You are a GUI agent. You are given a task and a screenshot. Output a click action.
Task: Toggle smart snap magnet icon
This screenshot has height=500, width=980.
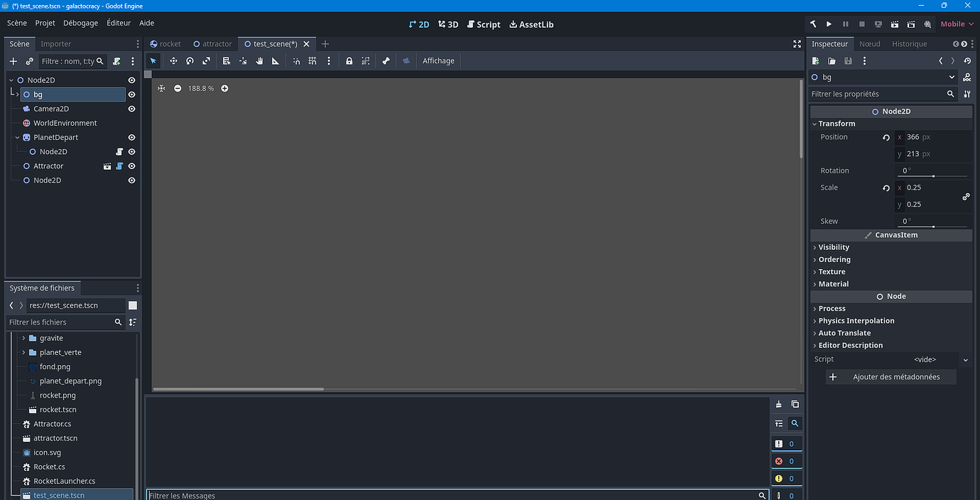click(x=296, y=61)
